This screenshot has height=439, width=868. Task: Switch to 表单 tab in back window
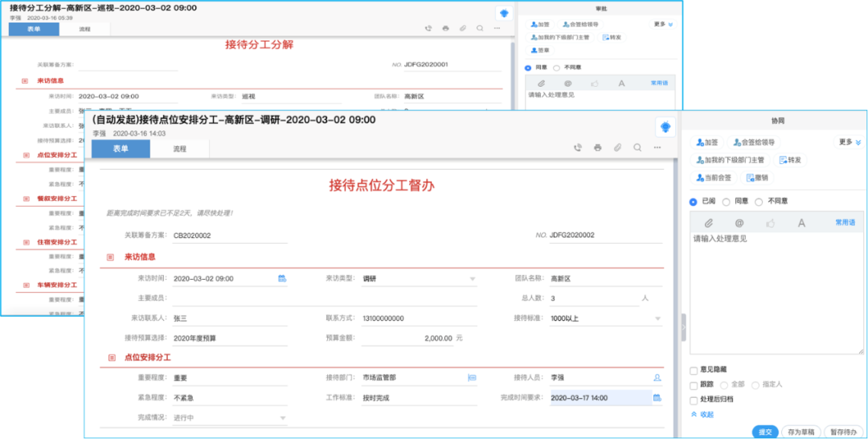point(35,29)
